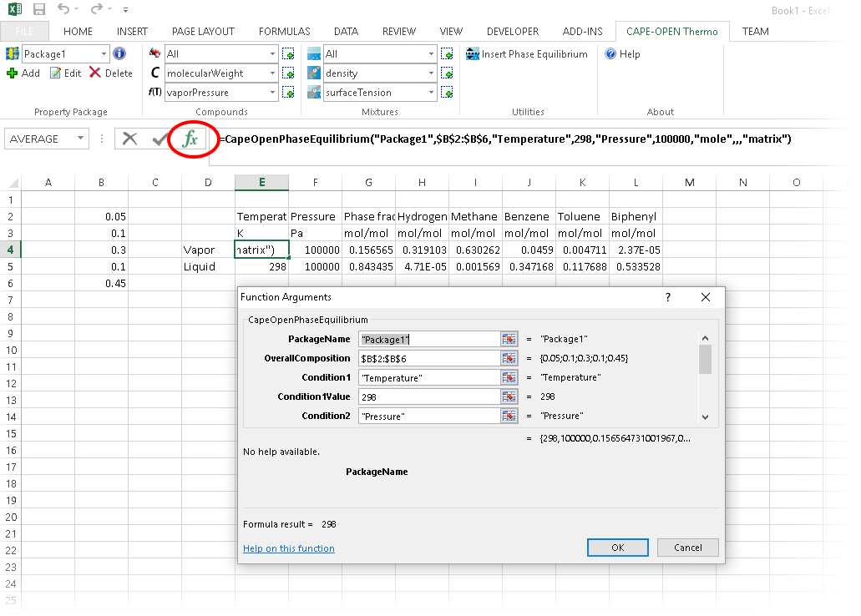The height and width of the screenshot is (616, 861).
Task: Switch to the DEVELOPER tab
Action: coord(513,31)
